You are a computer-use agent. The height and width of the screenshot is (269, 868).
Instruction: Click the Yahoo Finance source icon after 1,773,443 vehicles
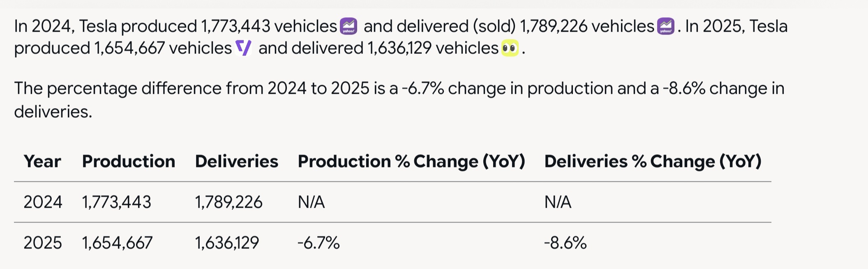click(x=349, y=27)
